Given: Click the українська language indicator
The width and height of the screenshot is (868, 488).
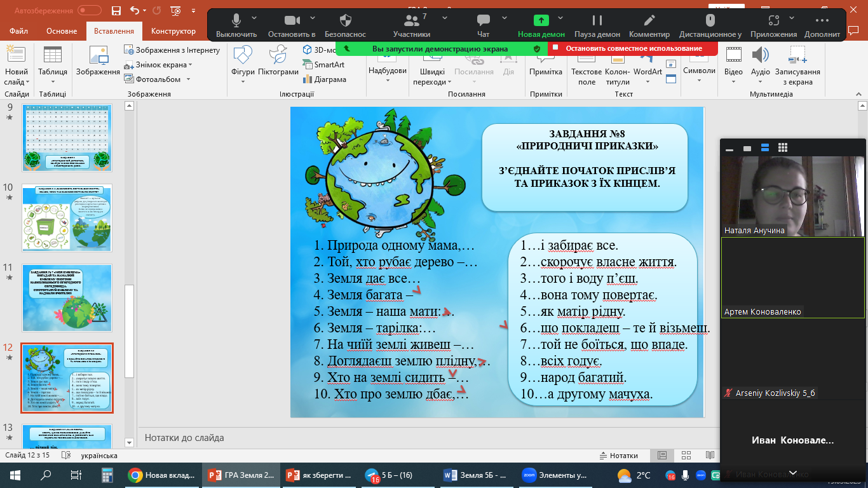Looking at the screenshot, I should (98, 456).
